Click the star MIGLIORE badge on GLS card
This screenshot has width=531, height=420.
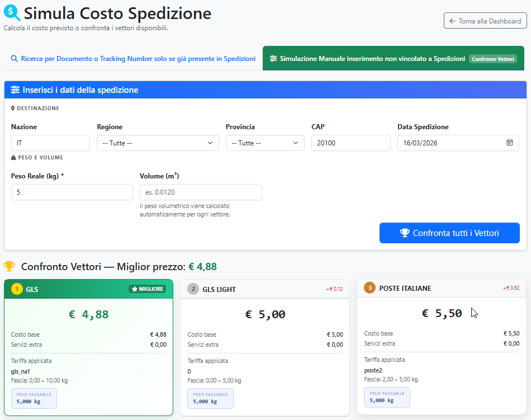147,289
